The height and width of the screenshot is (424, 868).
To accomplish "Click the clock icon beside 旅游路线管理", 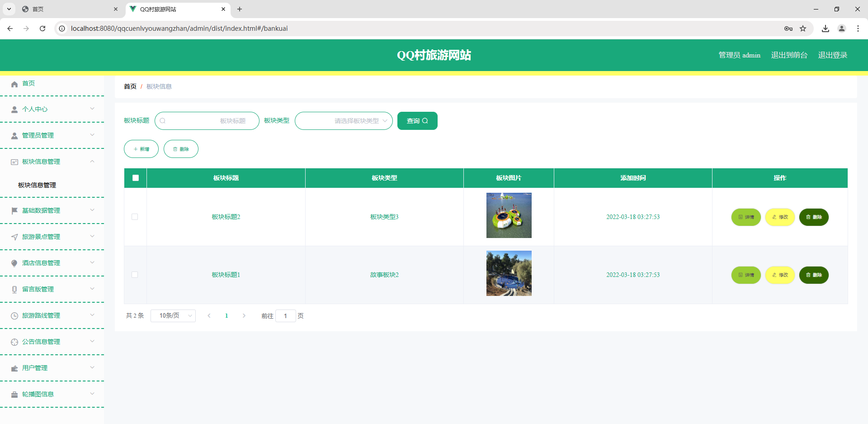I will (14, 315).
